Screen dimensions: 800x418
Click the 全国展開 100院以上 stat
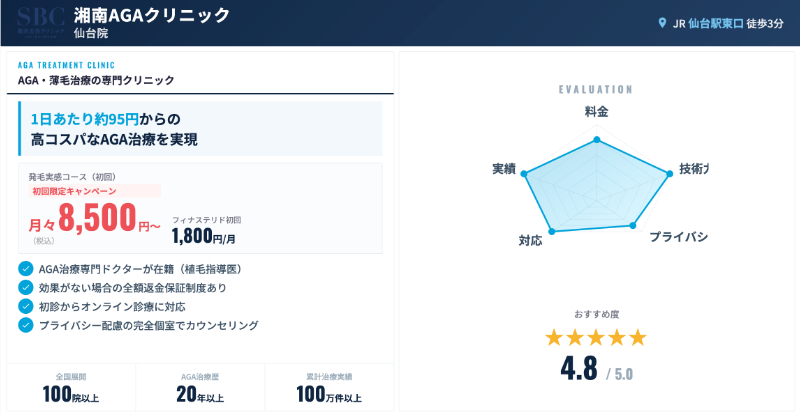tap(72, 387)
